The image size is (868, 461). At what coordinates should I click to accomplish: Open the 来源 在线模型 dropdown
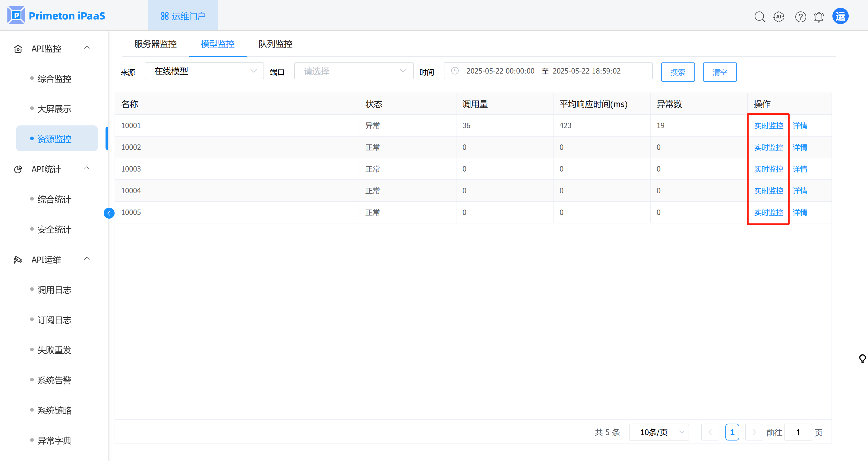coord(204,71)
